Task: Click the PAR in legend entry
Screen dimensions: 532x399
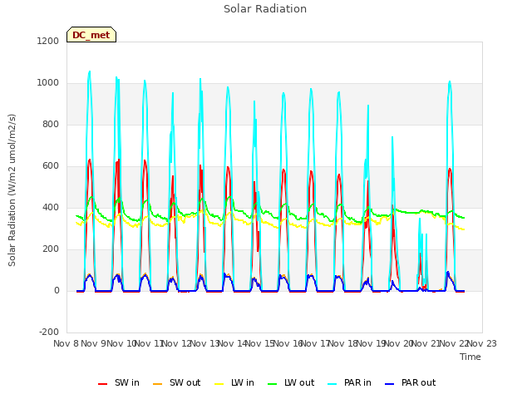Action: (x=350, y=382)
